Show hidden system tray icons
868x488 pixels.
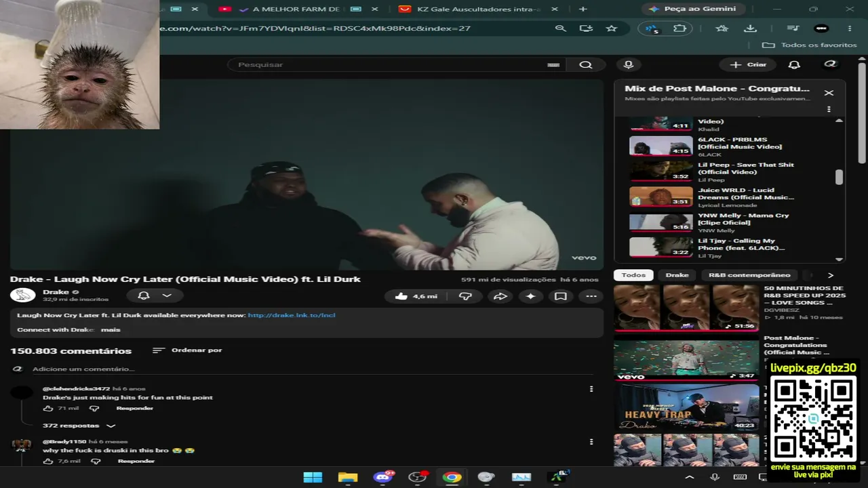(x=690, y=477)
